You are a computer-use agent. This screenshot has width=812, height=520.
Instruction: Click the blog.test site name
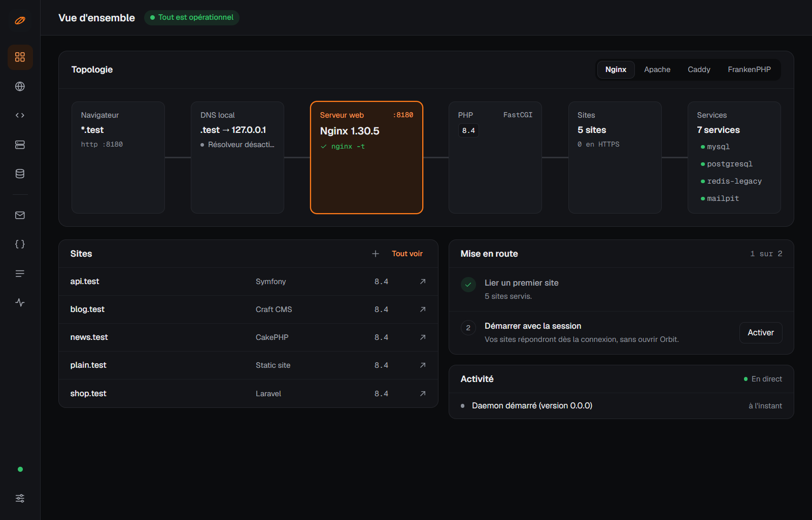coord(87,309)
